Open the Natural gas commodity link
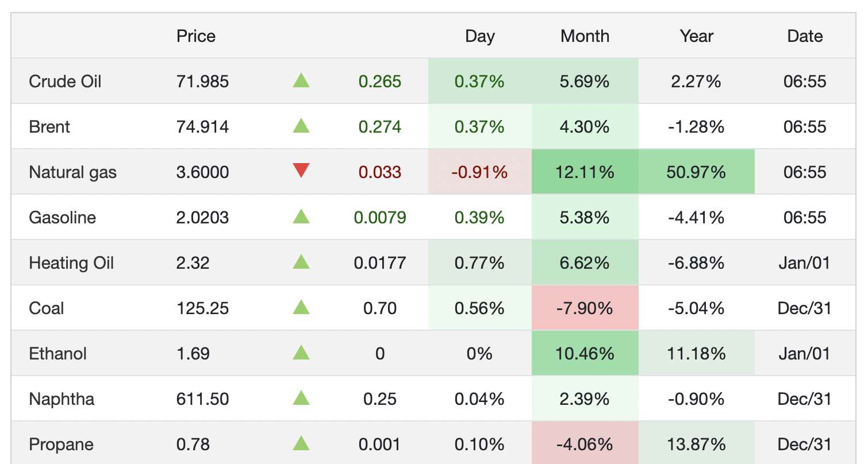868x464 pixels. pyautogui.click(x=72, y=172)
